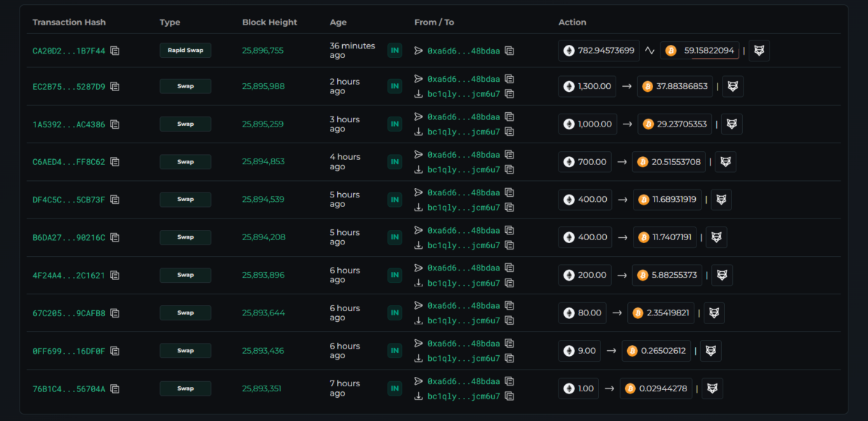The width and height of the screenshot is (868, 421).
Task: Toggle the IN direction badge on the Rapid Swap row
Action: [394, 51]
